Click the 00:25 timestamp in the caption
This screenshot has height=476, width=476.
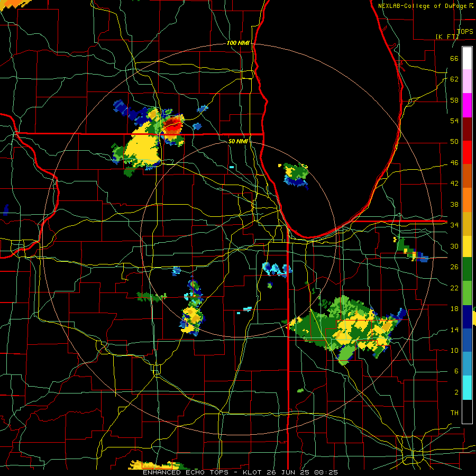pyautogui.click(x=326, y=472)
